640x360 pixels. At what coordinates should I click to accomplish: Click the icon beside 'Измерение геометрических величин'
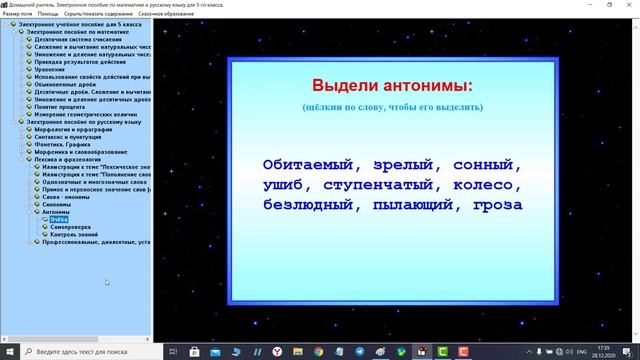point(29,114)
